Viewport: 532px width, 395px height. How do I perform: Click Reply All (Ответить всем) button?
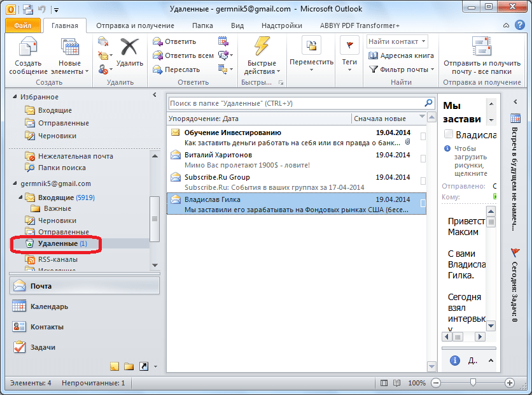[x=183, y=55]
